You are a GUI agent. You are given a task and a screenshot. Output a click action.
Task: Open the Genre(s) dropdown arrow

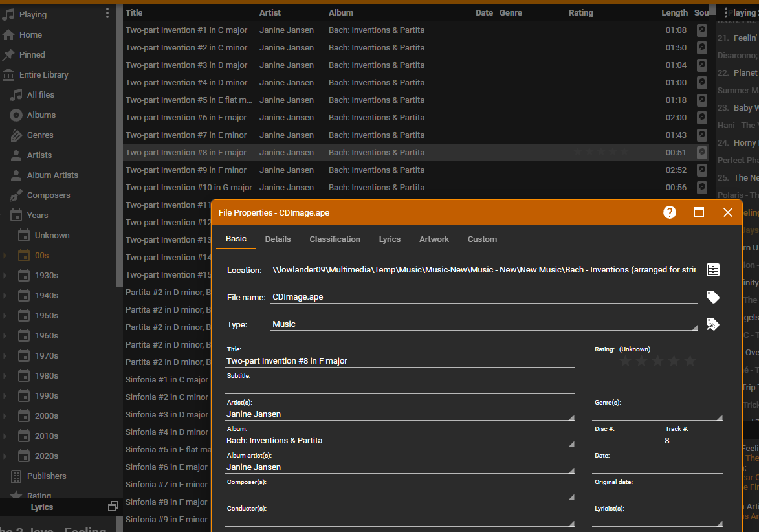click(720, 417)
